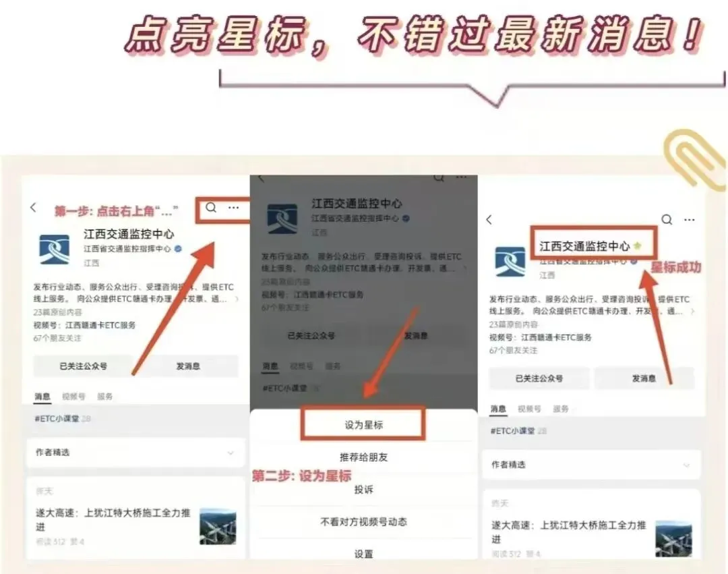
Task: Choose 不看对方视频号动态 in the bottom sheet
Action: (363, 522)
